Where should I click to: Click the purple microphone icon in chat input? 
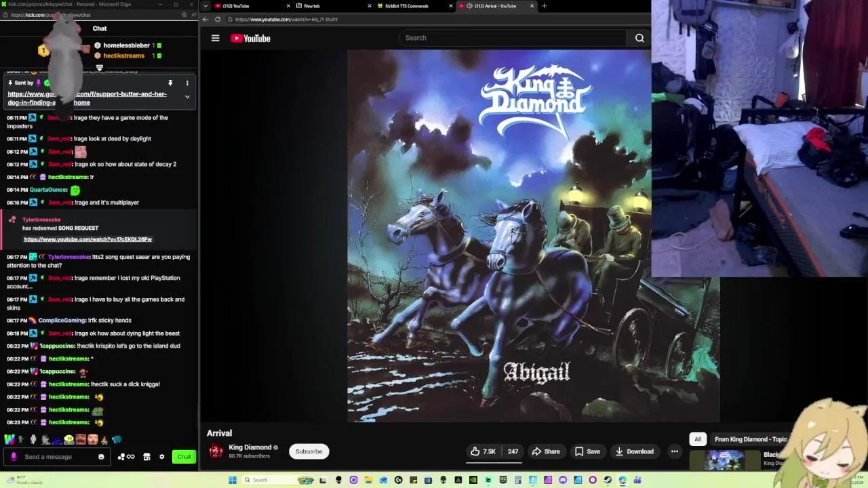(x=14, y=457)
